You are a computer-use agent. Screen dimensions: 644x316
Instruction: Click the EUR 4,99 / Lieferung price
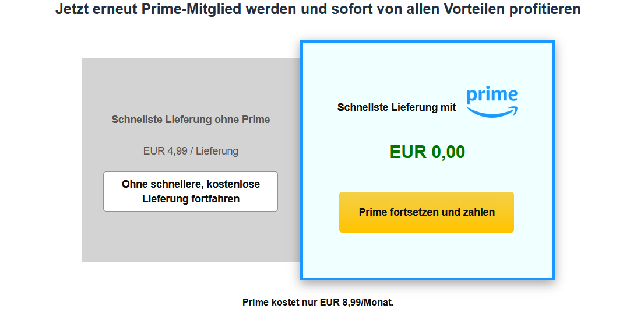coord(191,151)
